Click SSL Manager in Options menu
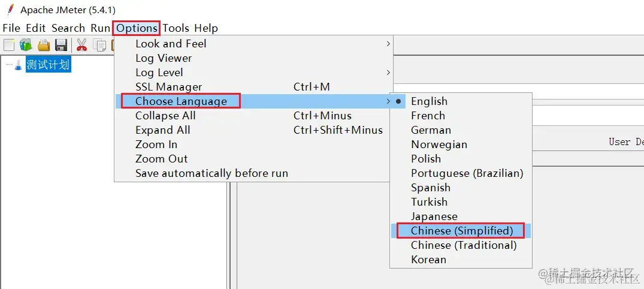The height and width of the screenshot is (289, 644). [x=168, y=87]
